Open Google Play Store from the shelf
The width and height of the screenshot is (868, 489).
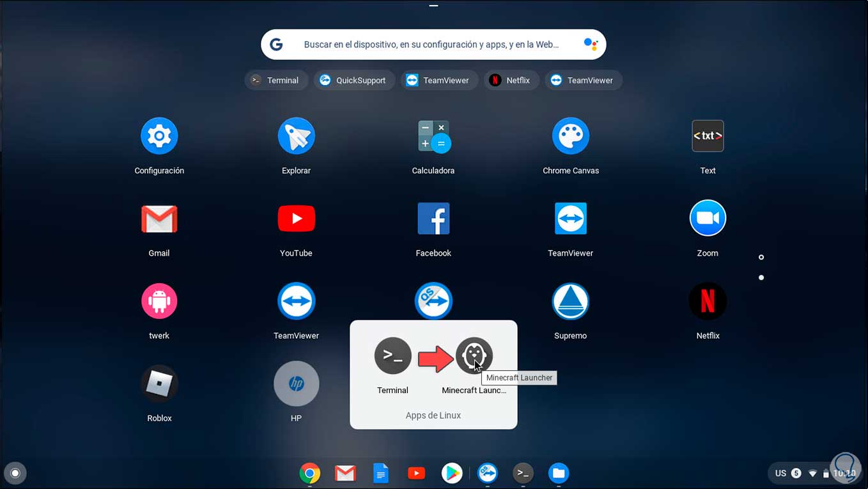click(452, 473)
